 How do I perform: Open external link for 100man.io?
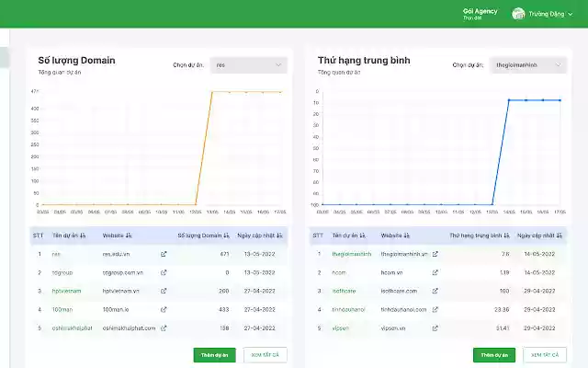point(164,310)
